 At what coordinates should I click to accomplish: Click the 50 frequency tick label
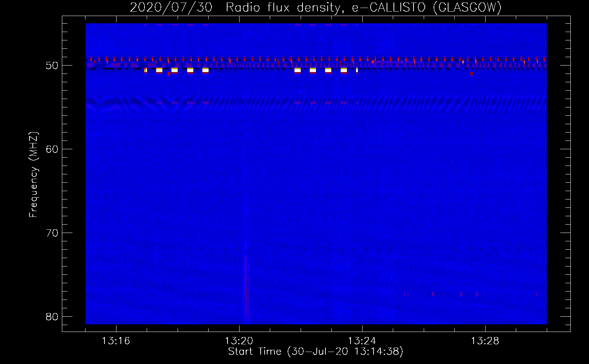click(x=52, y=66)
